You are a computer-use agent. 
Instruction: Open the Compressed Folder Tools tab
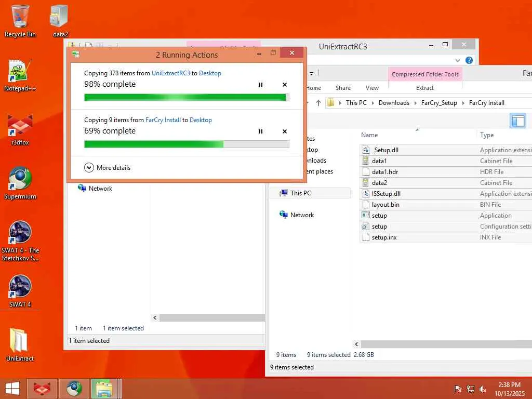click(x=425, y=74)
